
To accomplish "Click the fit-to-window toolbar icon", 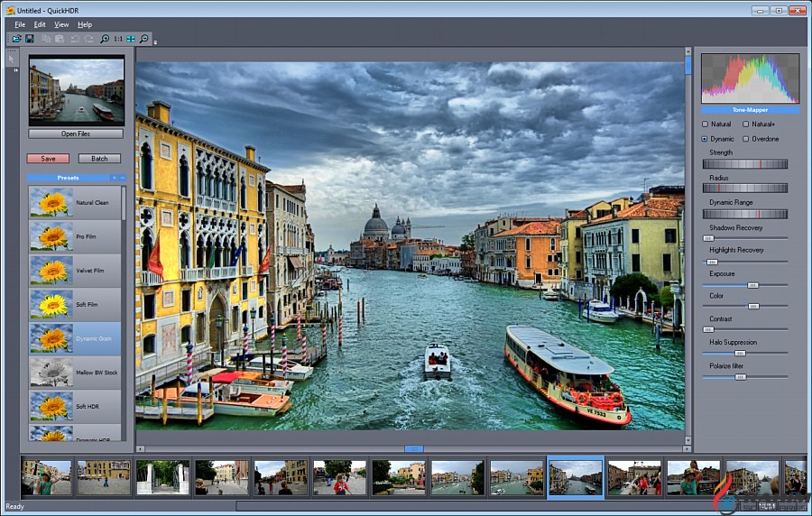I will (131, 39).
